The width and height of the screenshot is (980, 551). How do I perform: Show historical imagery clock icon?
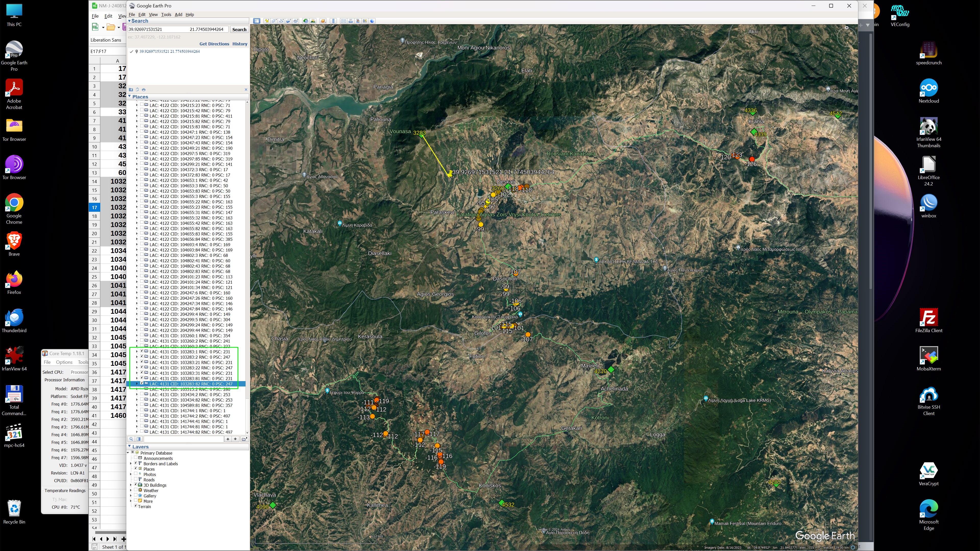306,21
